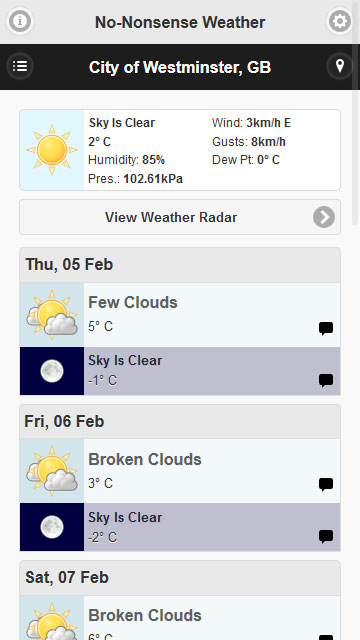Open comment bubble for Friday Broken Clouds
This screenshot has height=640, width=360.
pyautogui.click(x=326, y=484)
